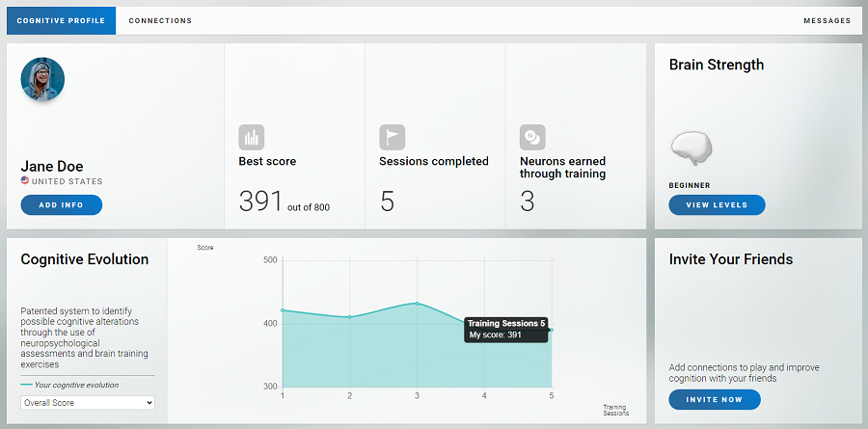Screen dimensions: 868x429
Task: Click the session 5 data point on chart
Action: (x=552, y=330)
